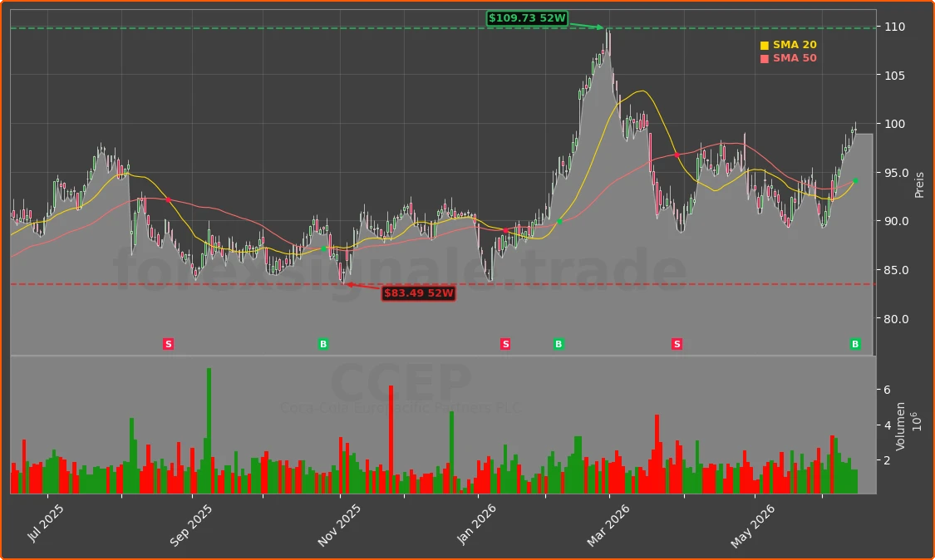Click the May 2026 x-axis label
This screenshot has width=935, height=560.
click(752, 526)
